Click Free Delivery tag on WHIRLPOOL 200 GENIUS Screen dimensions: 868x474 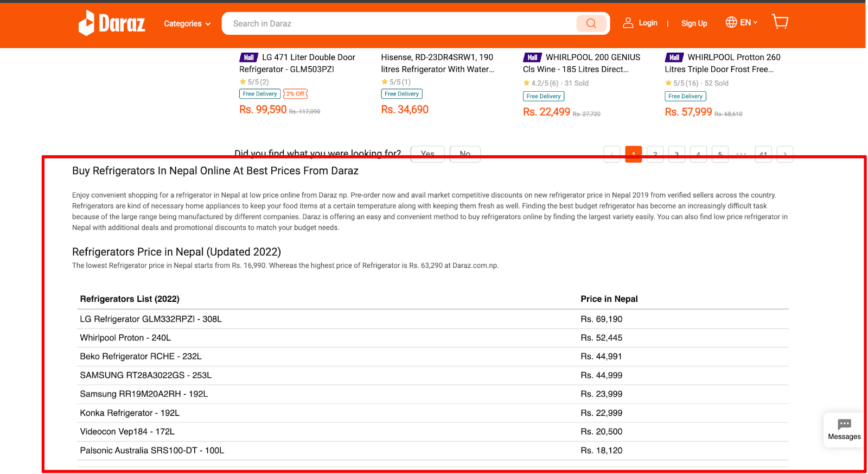click(544, 96)
